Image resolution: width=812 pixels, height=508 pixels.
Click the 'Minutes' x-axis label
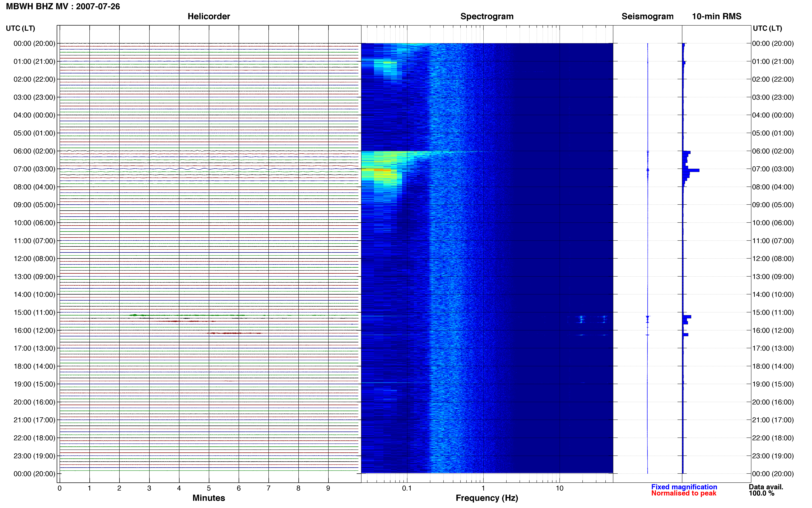coord(208,498)
